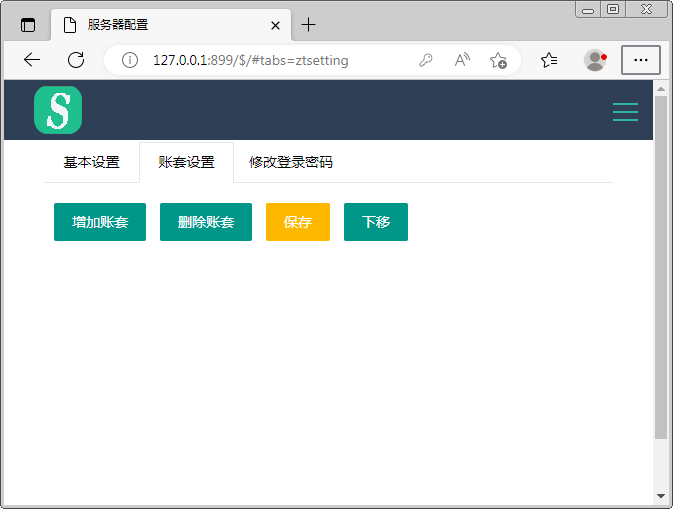
Task: Open the tab actions sidebar icon
Action: coord(28,25)
